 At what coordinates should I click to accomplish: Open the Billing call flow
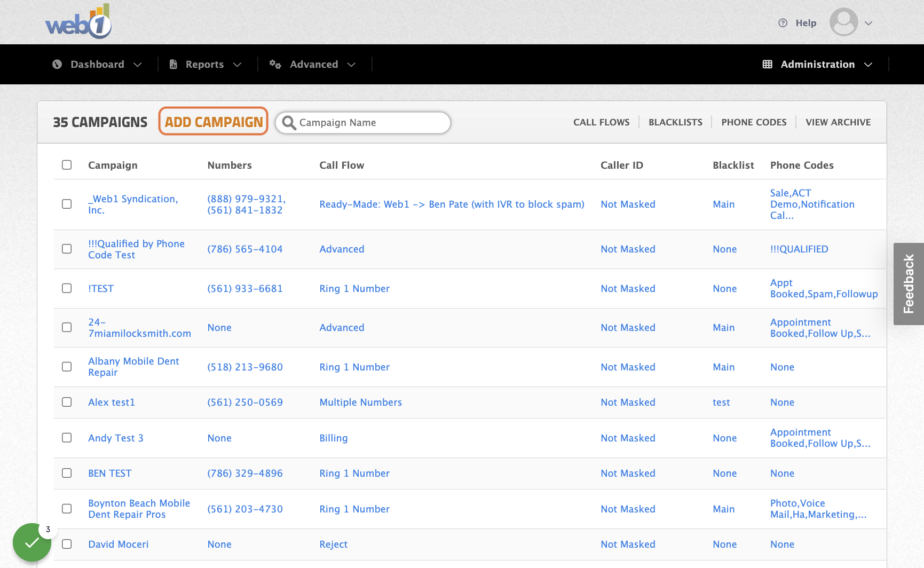pos(333,438)
